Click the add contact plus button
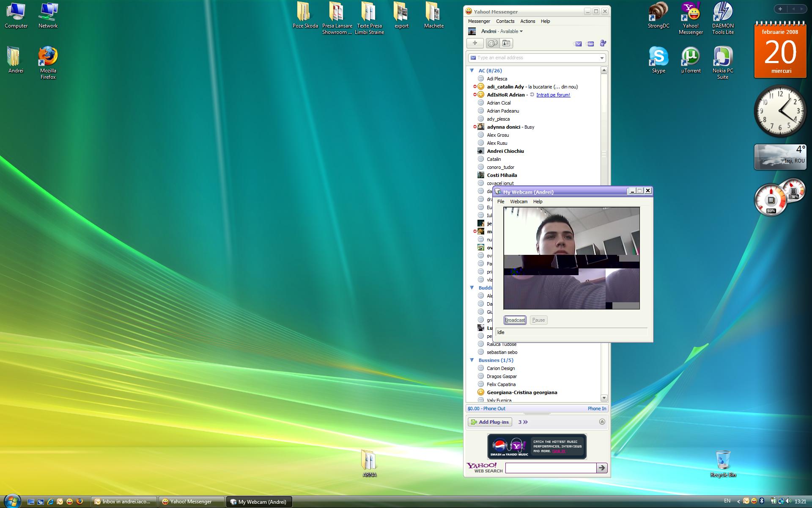 pos(475,43)
